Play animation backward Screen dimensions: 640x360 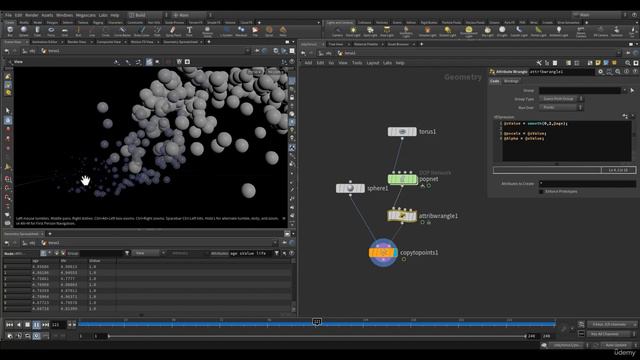(x=18, y=324)
